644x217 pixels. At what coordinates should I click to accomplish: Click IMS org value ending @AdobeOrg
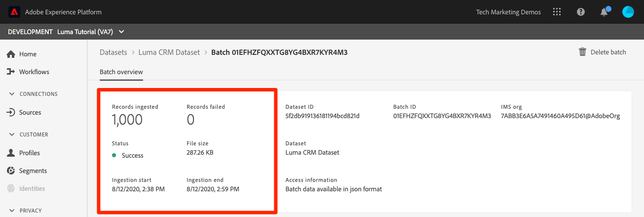click(x=561, y=116)
